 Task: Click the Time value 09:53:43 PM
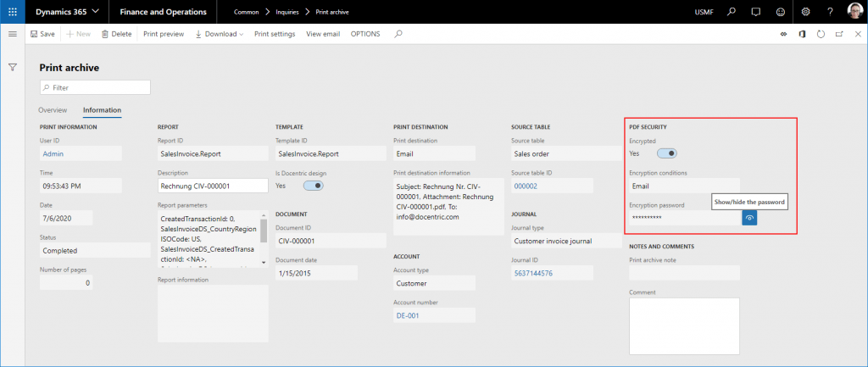pyautogui.click(x=81, y=186)
